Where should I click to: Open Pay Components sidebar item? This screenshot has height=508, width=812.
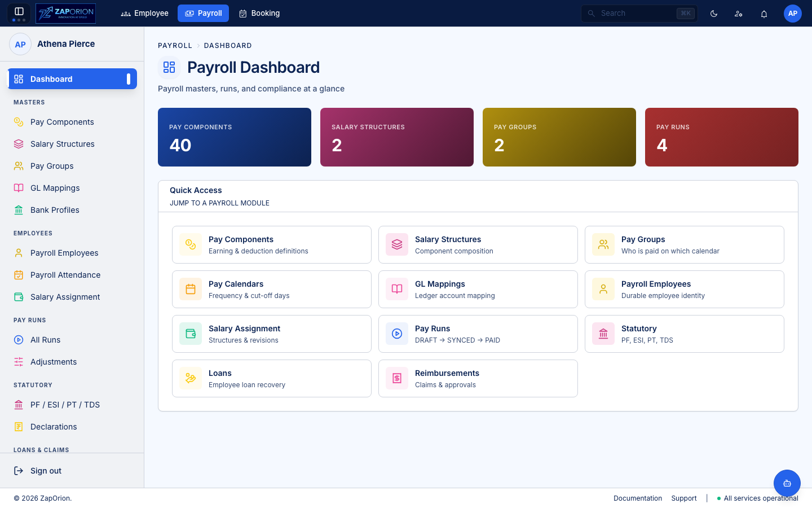click(72, 122)
